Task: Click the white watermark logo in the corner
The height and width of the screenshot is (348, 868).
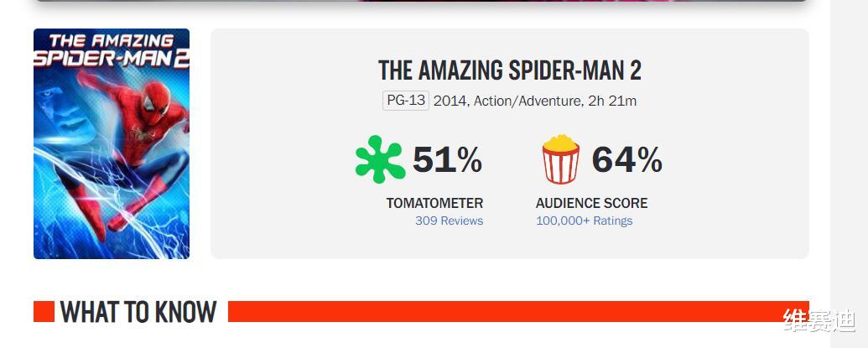Action: 819,320
